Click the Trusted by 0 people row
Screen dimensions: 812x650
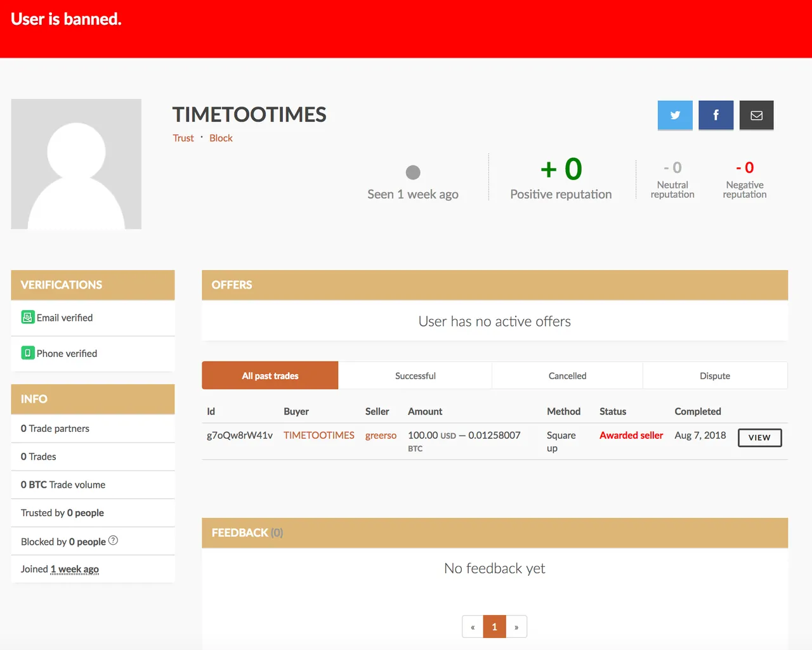93,512
